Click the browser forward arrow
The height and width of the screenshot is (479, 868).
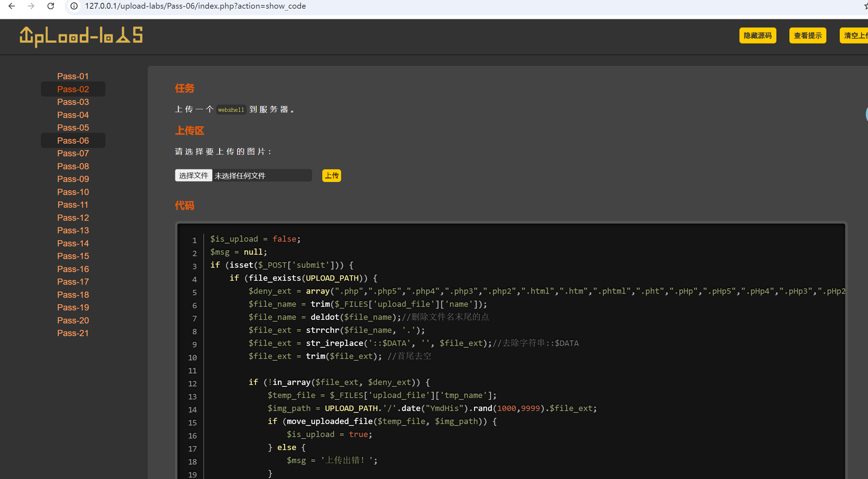point(31,6)
